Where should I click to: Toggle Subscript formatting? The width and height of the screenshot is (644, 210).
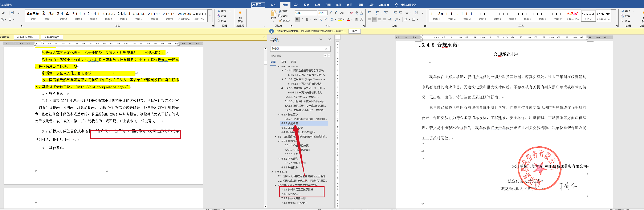tap(321, 19)
